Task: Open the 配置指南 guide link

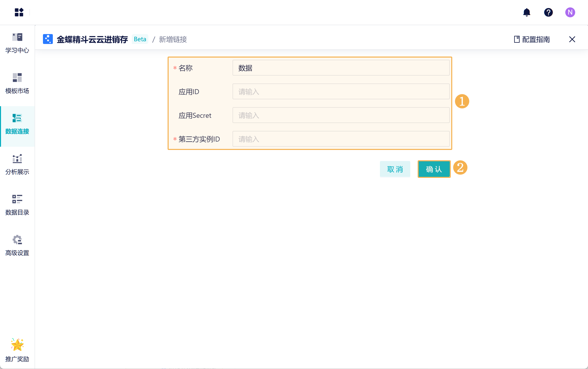Action: click(x=532, y=39)
